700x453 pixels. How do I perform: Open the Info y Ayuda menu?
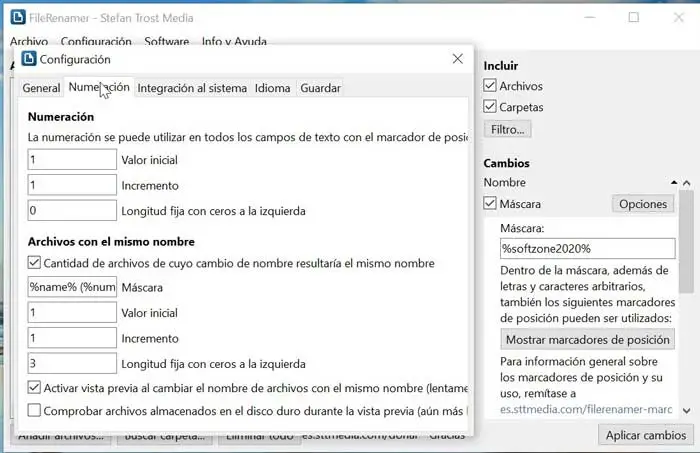pos(234,42)
